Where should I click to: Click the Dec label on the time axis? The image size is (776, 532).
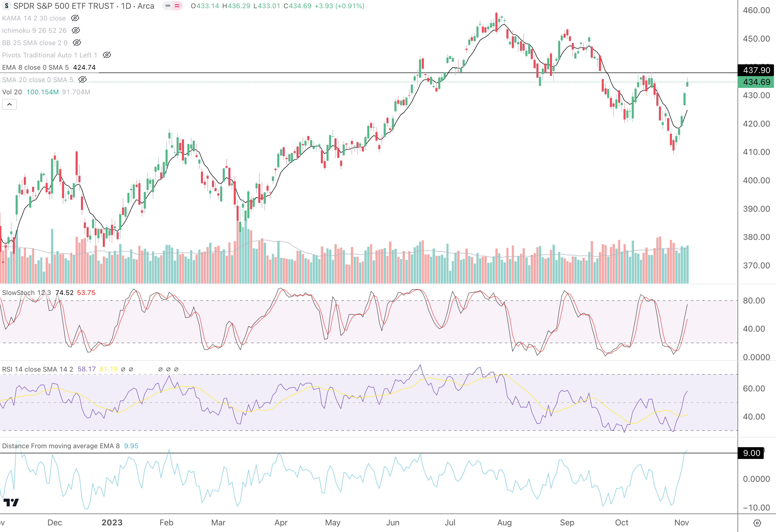tap(55, 523)
